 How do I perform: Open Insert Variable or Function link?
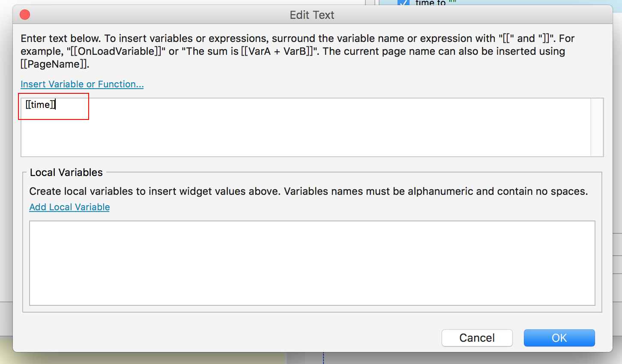click(x=82, y=84)
